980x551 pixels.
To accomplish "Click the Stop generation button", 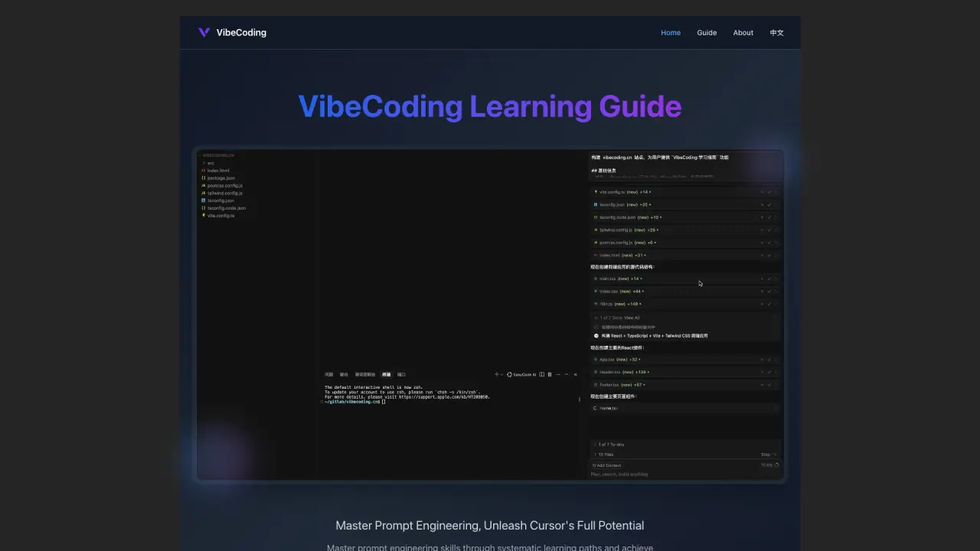I will (768, 455).
